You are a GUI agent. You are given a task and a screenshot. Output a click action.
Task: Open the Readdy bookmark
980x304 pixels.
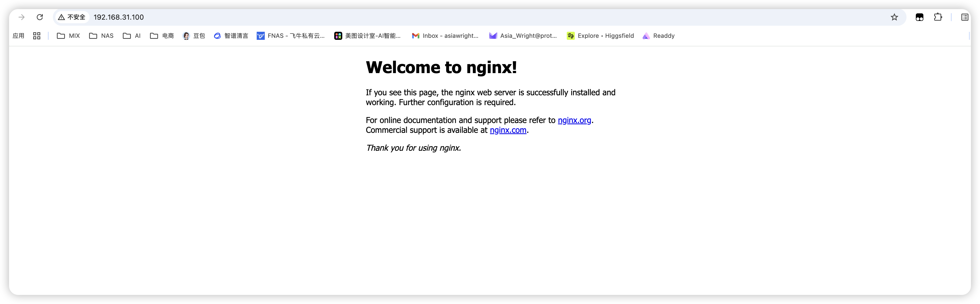(659, 36)
